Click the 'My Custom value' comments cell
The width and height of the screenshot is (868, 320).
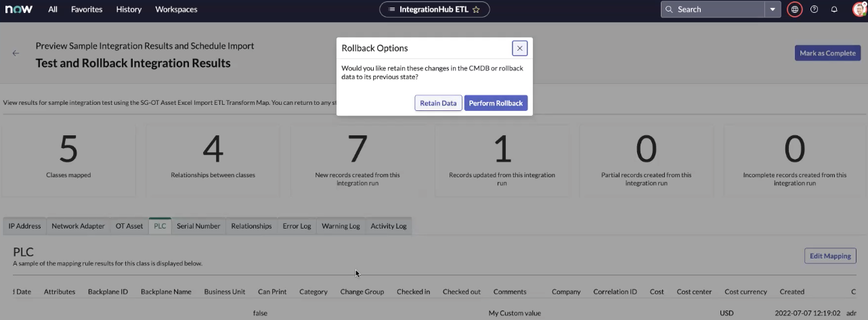[515, 313]
